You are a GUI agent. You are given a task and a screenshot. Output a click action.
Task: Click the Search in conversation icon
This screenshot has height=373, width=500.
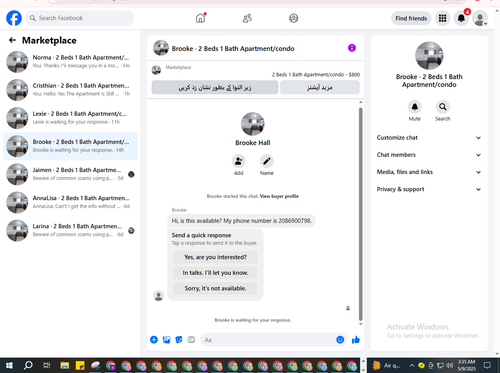point(443,107)
